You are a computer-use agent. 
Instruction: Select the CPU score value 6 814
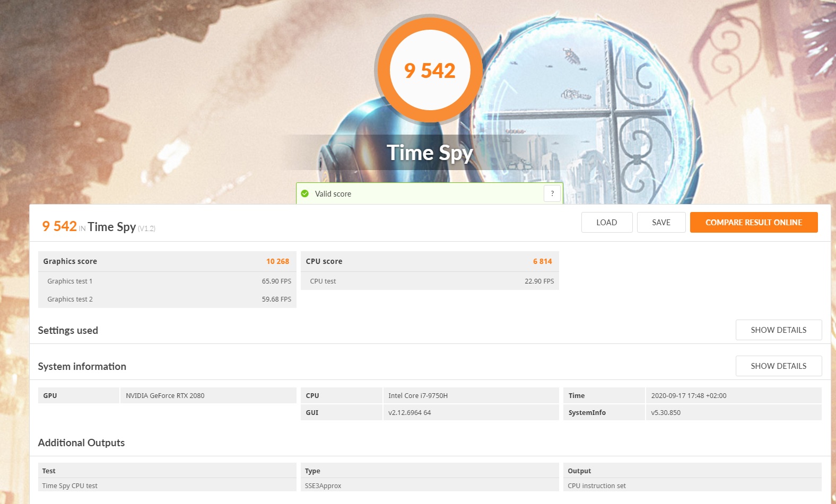tap(542, 261)
